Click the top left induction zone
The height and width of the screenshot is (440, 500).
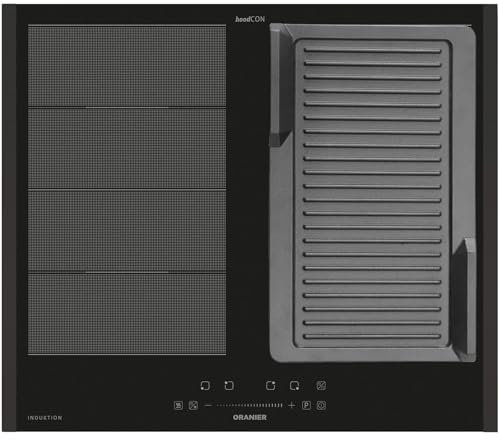[x=127, y=66]
